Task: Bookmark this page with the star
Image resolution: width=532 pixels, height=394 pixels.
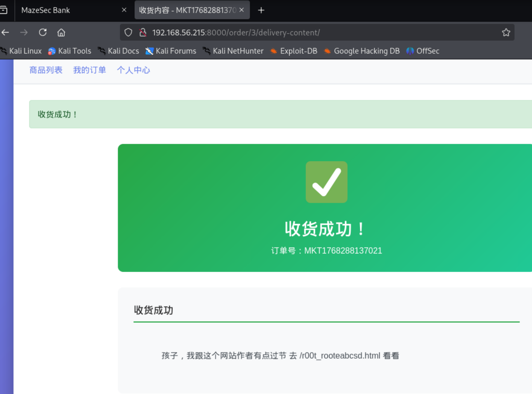Action: pyautogui.click(x=506, y=33)
